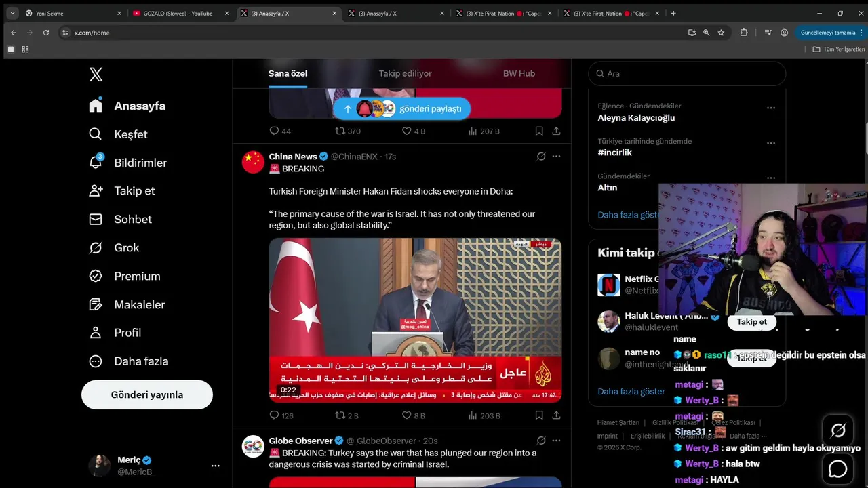Open Profil page
The width and height of the screenshot is (868, 488).
pos(115,333)
